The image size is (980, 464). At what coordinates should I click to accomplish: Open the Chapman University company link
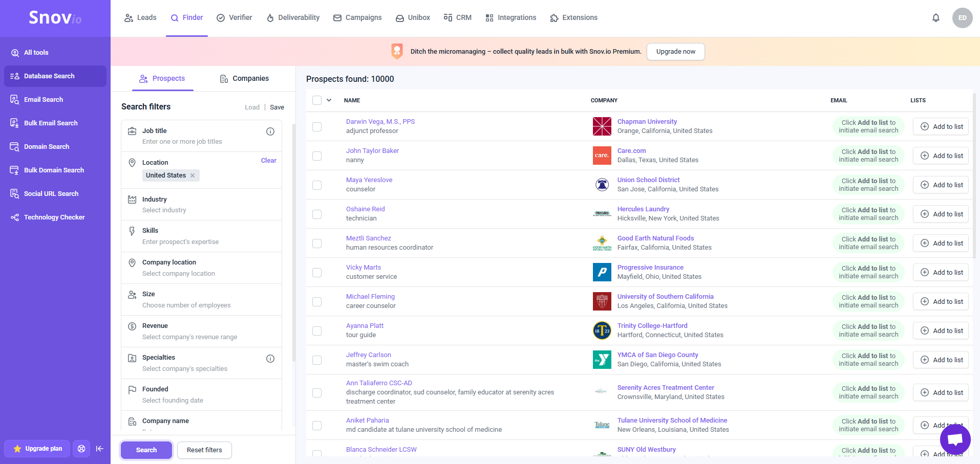point(647,121)
